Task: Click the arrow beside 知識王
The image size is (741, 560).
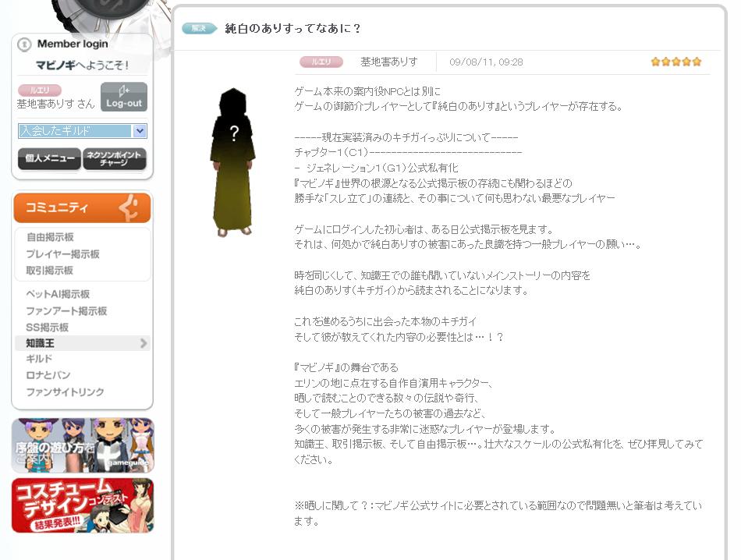Action: pyautogui.click(x=144, y=343)
